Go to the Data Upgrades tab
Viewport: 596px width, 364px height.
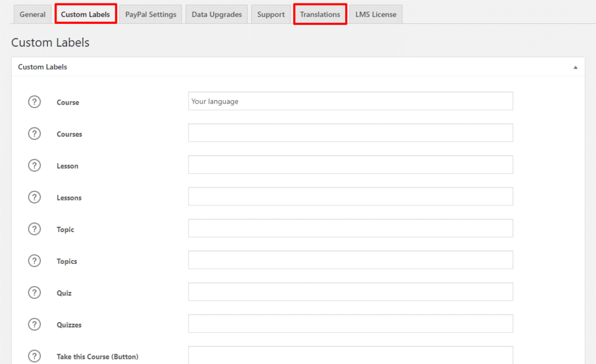click(x=217, y=15)
